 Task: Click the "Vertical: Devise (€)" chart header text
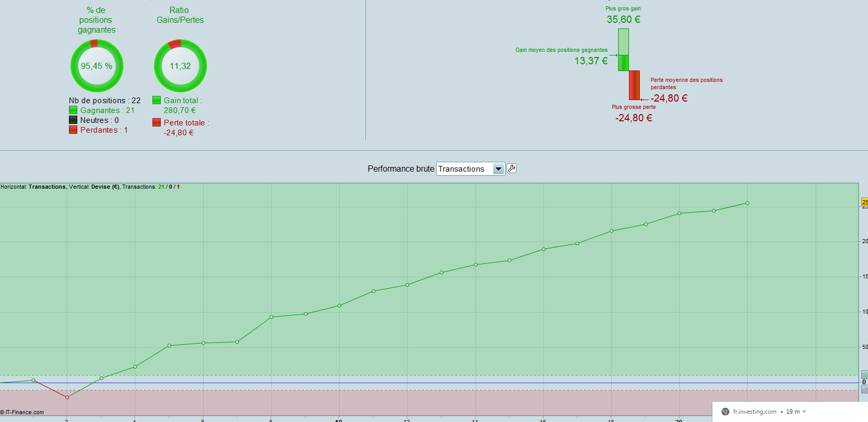click(x=94, y=187)
